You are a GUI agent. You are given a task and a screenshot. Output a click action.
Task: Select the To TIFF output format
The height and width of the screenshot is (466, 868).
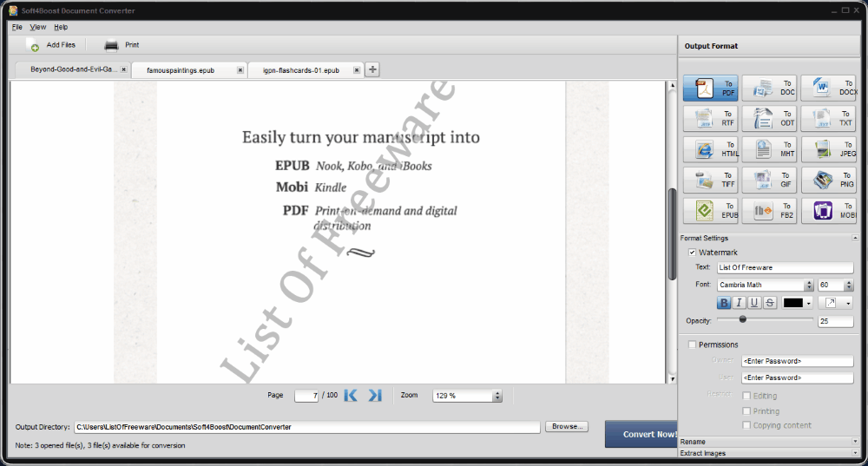tap(711, 180)
